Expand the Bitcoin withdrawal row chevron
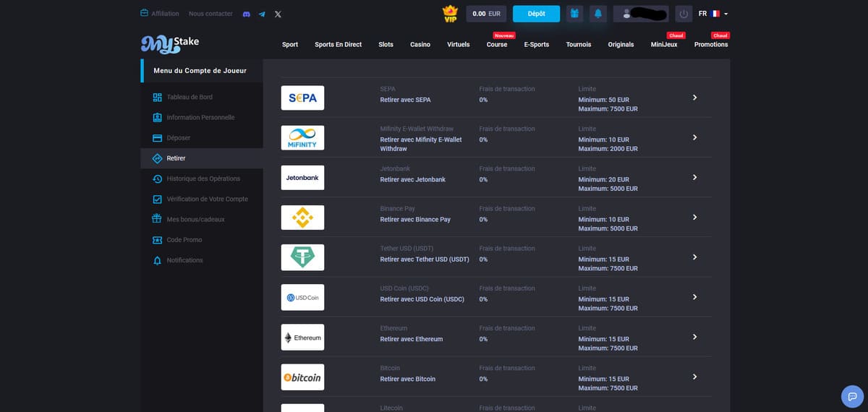 coord(694,377)
